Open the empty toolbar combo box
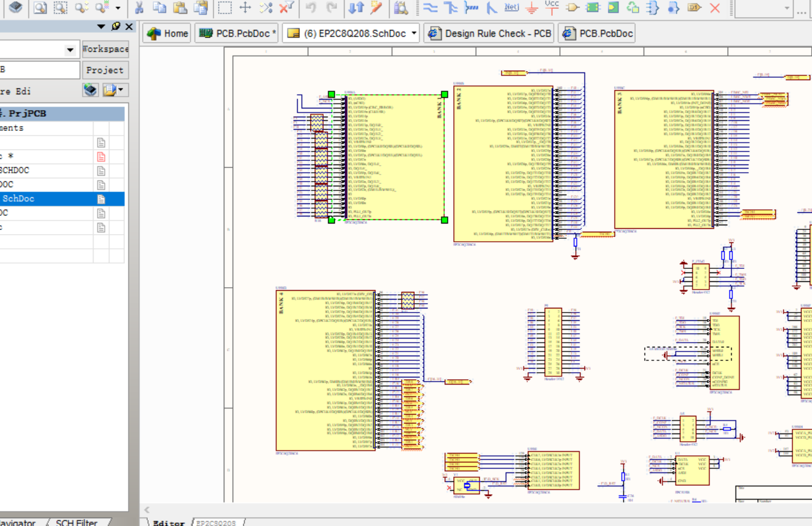 (x=764, y=8)
